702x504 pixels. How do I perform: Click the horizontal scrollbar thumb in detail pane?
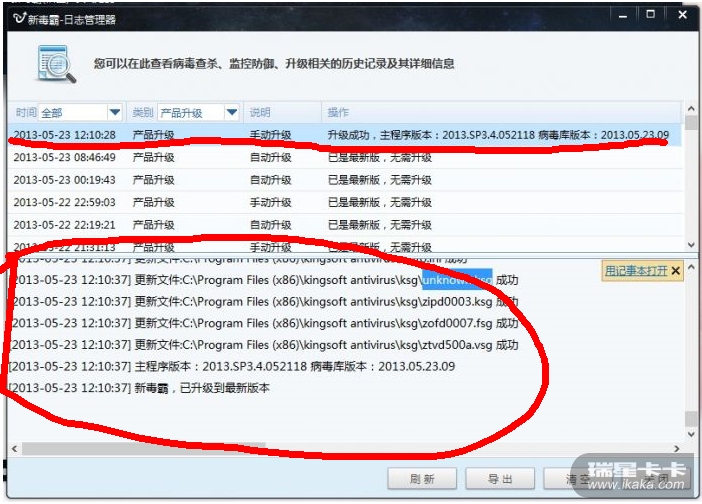143,448
